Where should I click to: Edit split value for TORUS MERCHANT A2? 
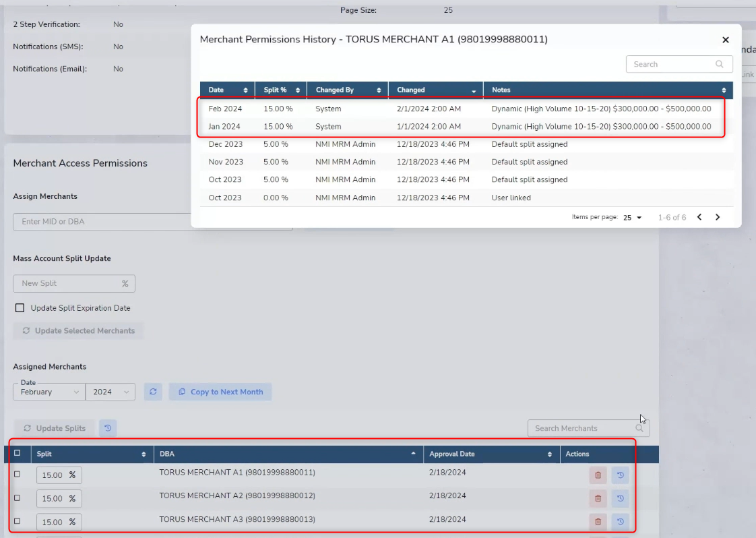[x=59, y=498]
